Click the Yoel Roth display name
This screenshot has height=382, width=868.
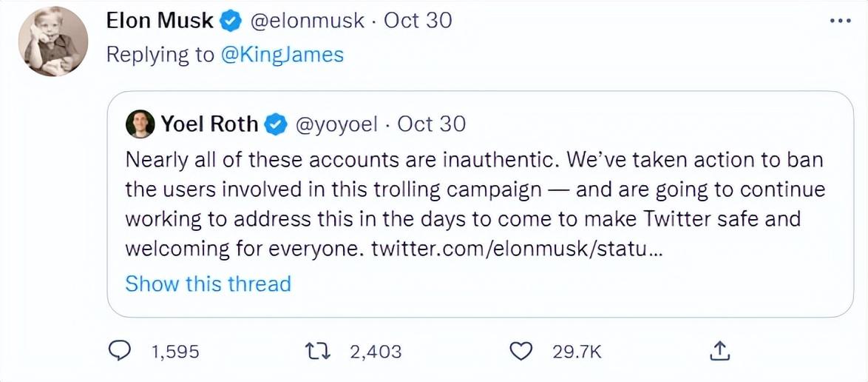pos(209,124)
